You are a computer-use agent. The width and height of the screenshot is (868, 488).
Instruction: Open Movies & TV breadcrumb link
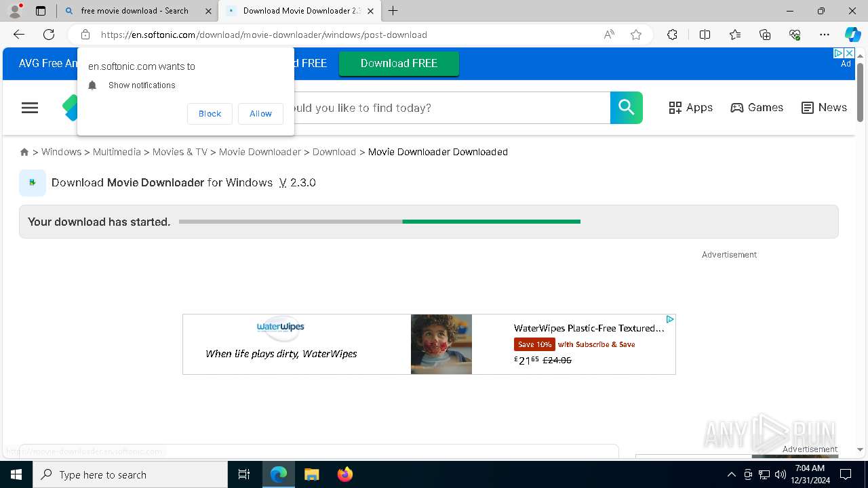180,152
